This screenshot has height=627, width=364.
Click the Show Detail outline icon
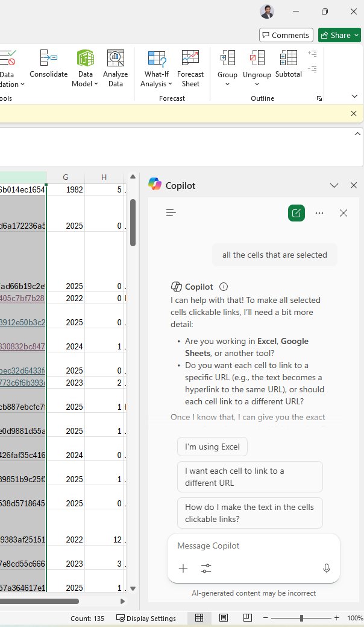tap(313, 53)
